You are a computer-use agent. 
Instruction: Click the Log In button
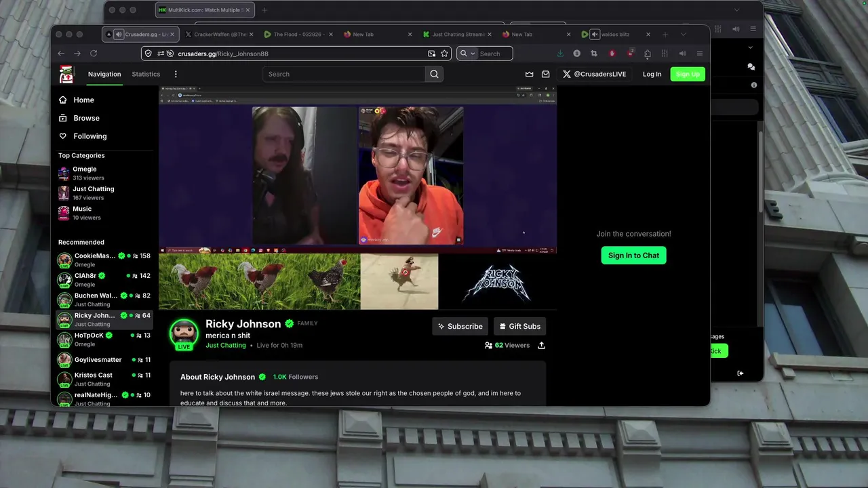(x=652, y=74)
